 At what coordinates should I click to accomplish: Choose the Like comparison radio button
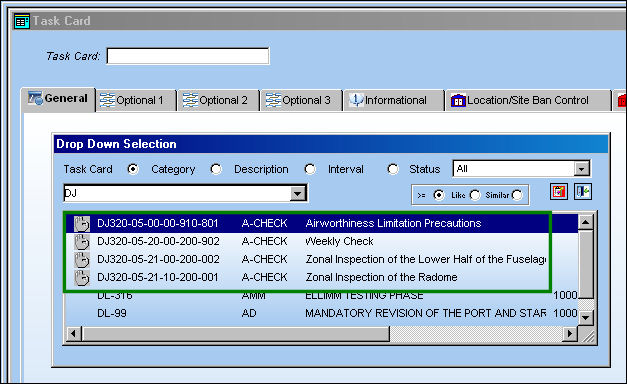[x=475, y=195]
